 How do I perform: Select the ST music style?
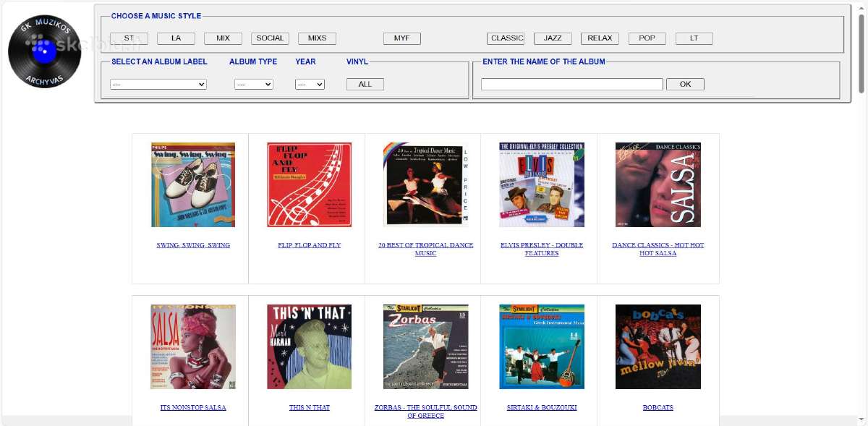[x=129, y=38]
